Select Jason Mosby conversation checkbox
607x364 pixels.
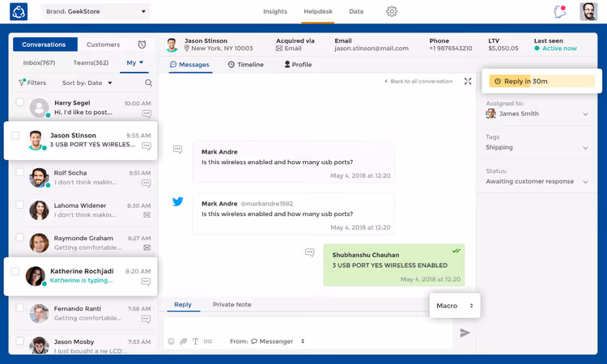(x=19, y=341)
